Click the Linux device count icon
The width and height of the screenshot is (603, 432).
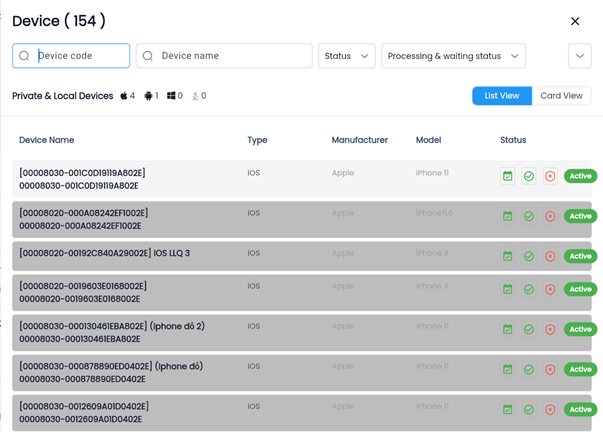pyautogui.click(x=195, y=96)
